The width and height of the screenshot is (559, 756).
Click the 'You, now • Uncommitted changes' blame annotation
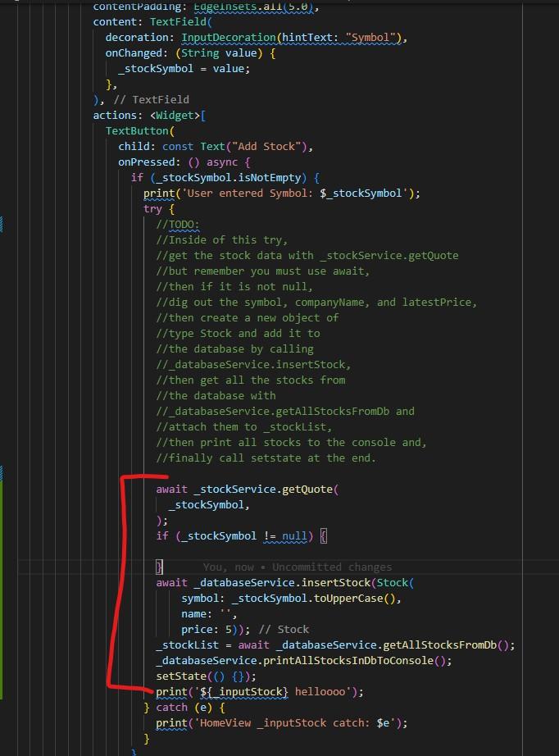(298, 567)
